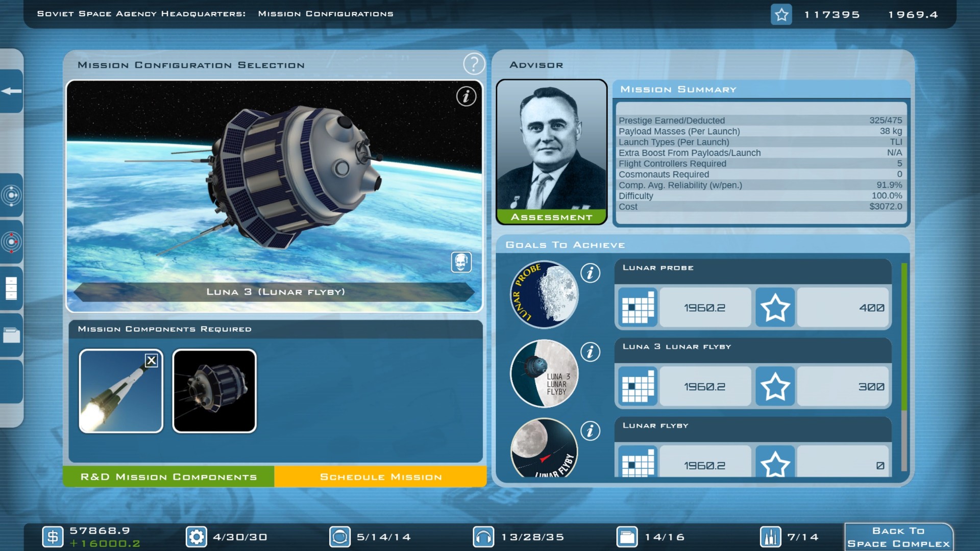Screen dimensions: 980x551
Task: Open R&D Mission Components tab
Action: (168, 477)
